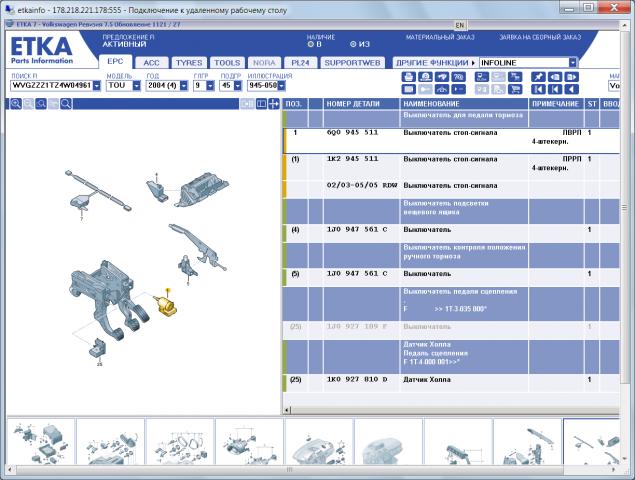Click the page-with-left-arrow icon
Image resolution: width=635 pixels, height=480 pixels.
[x=555, y=77]
